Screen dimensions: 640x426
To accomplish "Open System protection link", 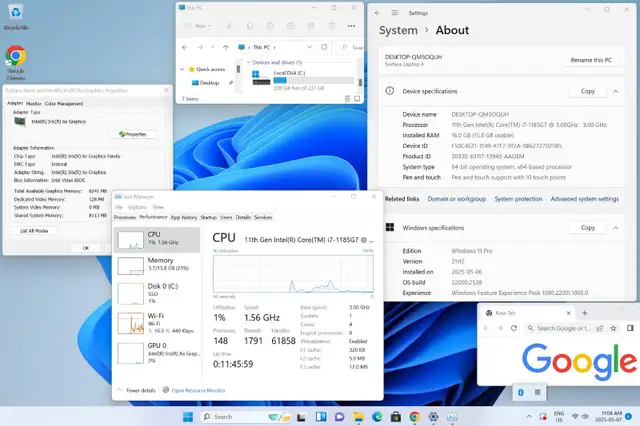I will coord(518,199).
